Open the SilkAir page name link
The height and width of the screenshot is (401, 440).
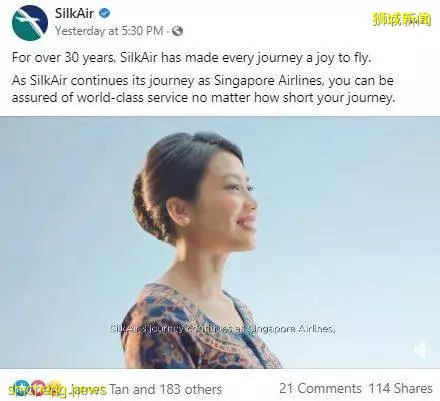(74, 13)
